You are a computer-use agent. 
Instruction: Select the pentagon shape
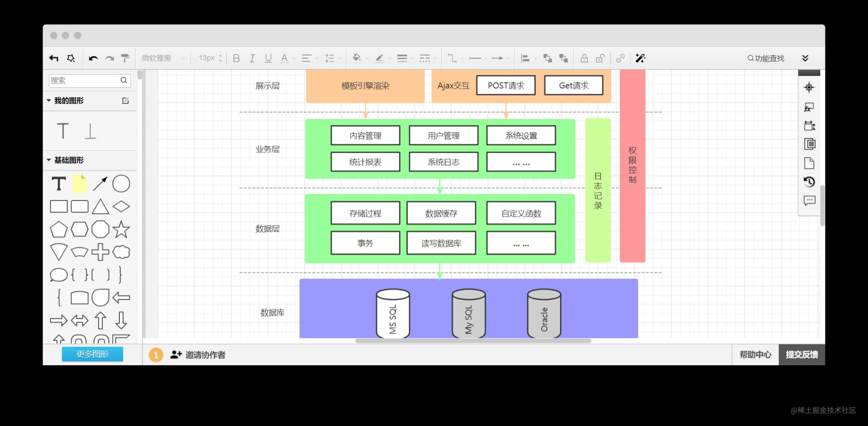[x=59, y=229]
